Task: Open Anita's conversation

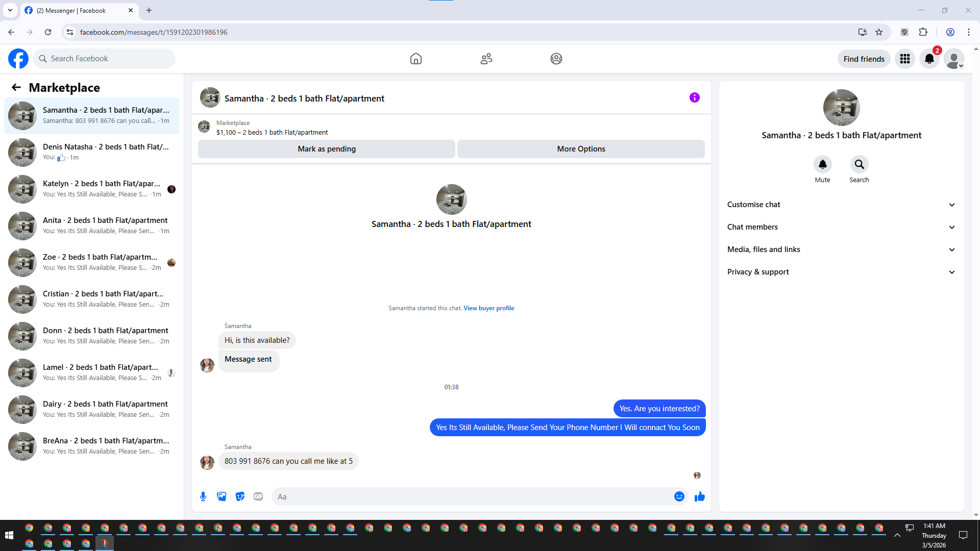Action: [92, 226]
